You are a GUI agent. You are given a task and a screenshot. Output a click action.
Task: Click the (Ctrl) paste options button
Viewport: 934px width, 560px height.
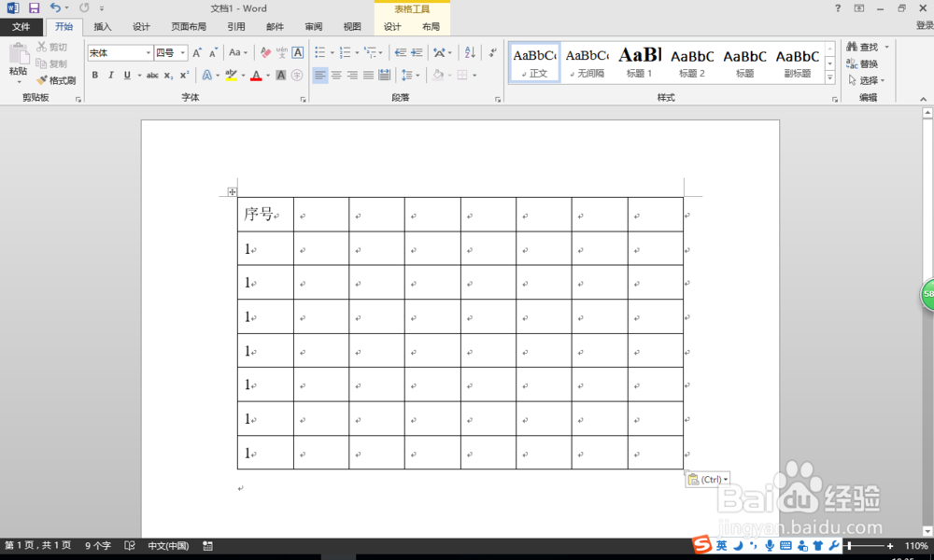point(707,479)
